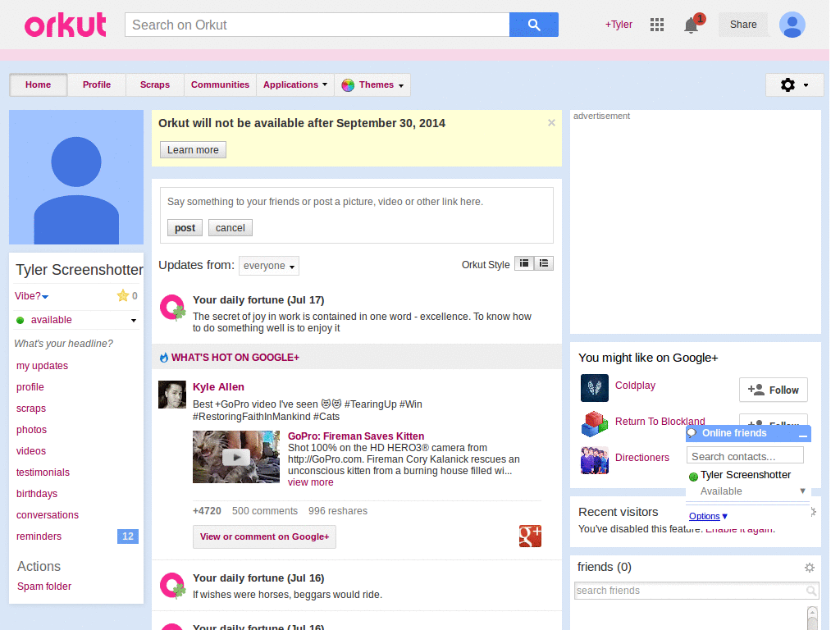Open the Spam folder link
The height and width of the screenshot is (630, 840).
[44, 587]
